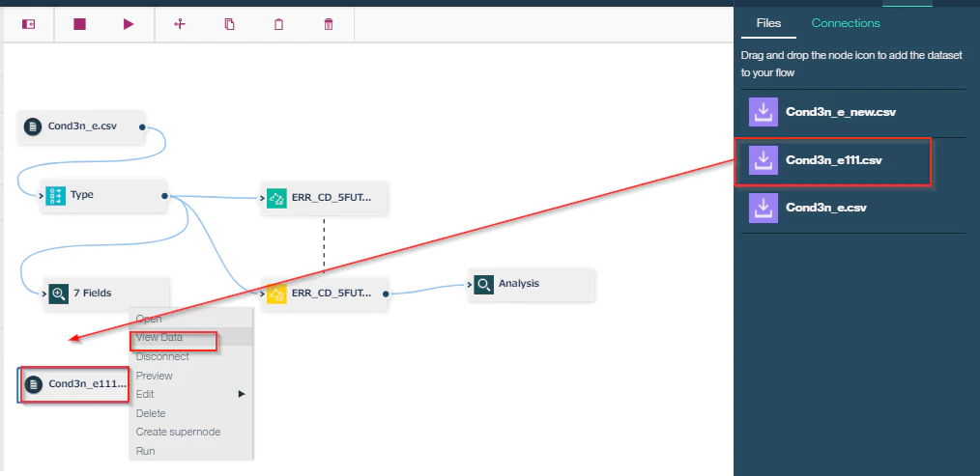Select the yellow ERR_CD_5FUT nugget node icon
Screen dimensions: 980x476
pos(276,294)
